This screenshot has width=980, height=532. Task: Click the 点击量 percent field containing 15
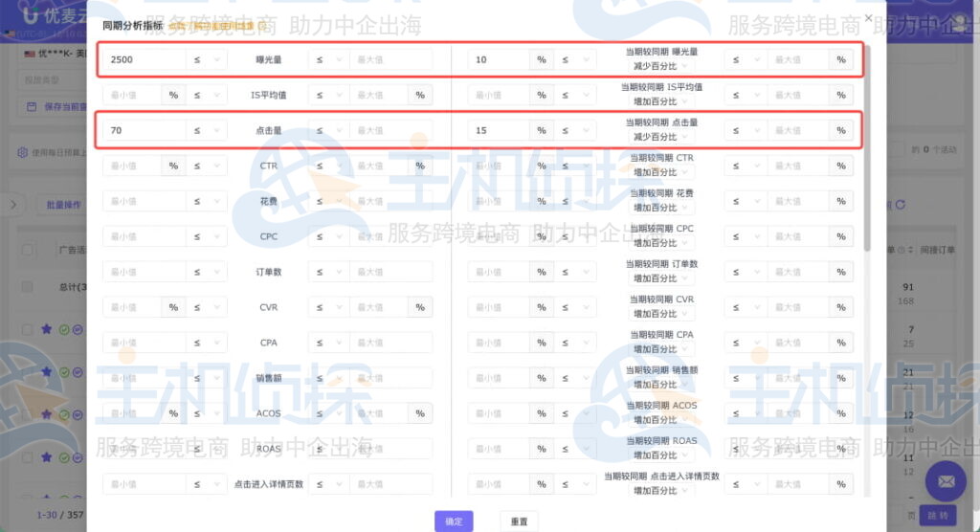pyautogui.click(x=499, y=131)
